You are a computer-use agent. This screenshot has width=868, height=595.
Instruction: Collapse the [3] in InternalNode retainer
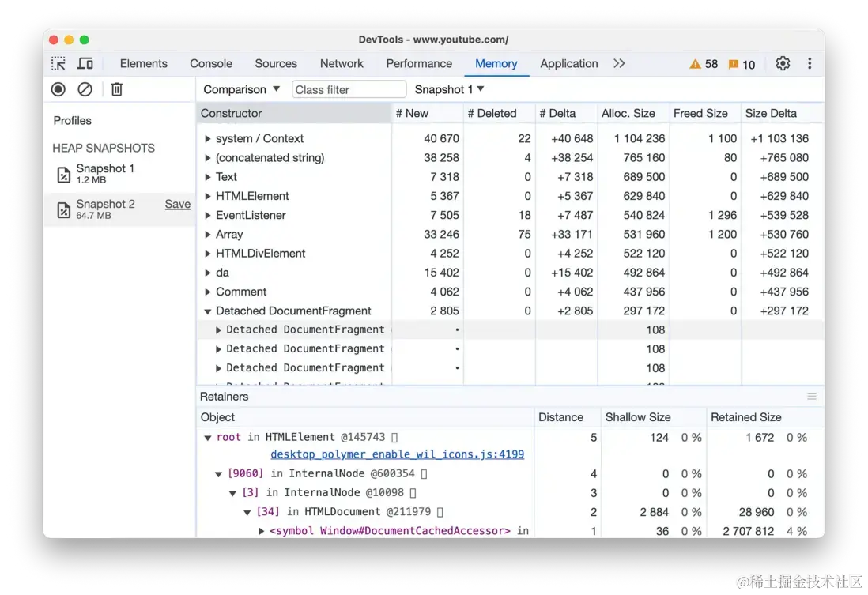pyautogui.click(x=233, y=493)
